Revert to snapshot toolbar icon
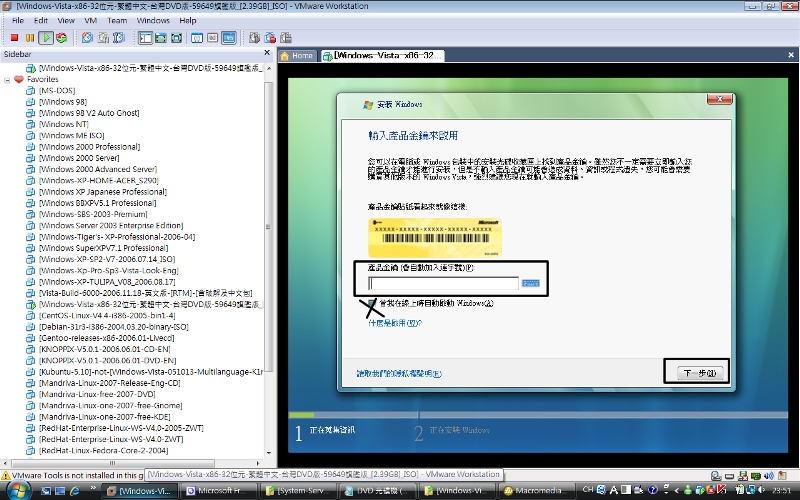This screenshot has width=800, height=500. [104, 38]
